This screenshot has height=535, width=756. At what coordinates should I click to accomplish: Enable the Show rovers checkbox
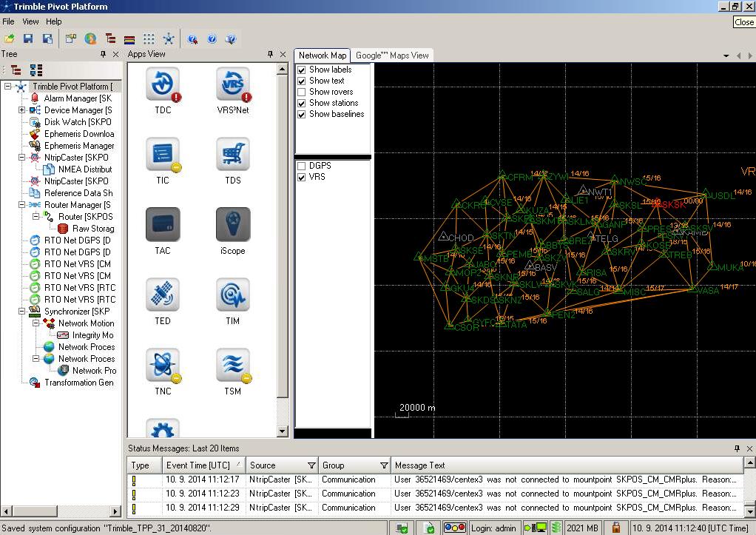pos(301,92)
